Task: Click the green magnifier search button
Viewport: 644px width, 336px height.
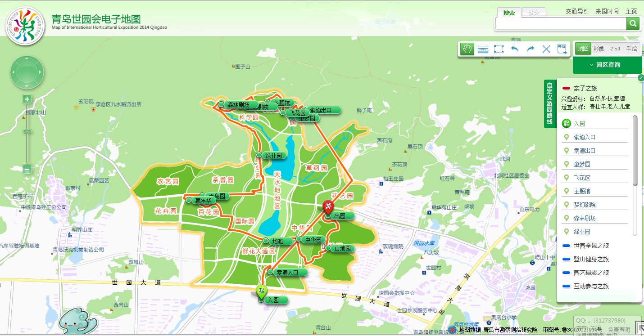Action: (x=633, y=23)
